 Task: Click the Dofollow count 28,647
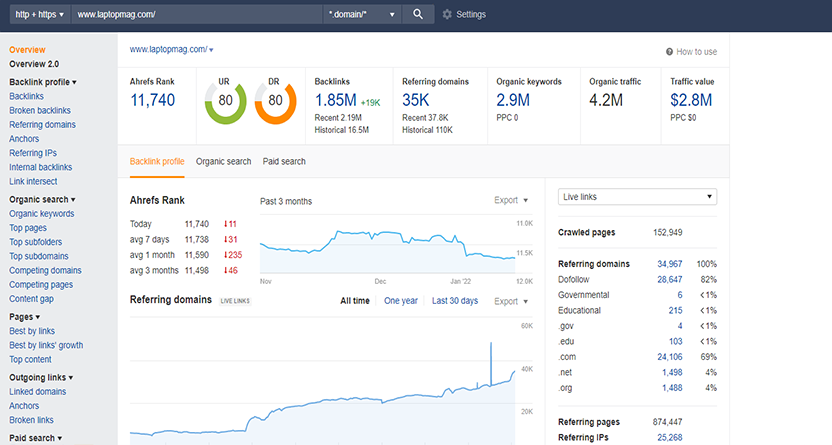[670, 279]
